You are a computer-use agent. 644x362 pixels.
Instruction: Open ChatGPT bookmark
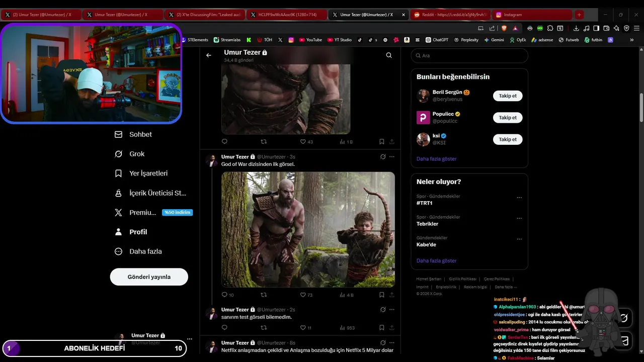(437, 40)
